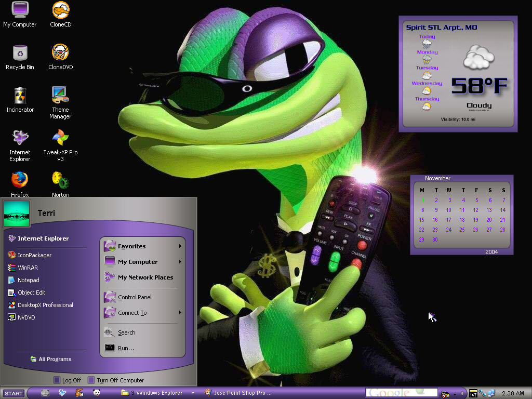Click the Firefox desktop icon
This screenshot has width=532, height=399.
pyautogui.click(x=20, y=184)
